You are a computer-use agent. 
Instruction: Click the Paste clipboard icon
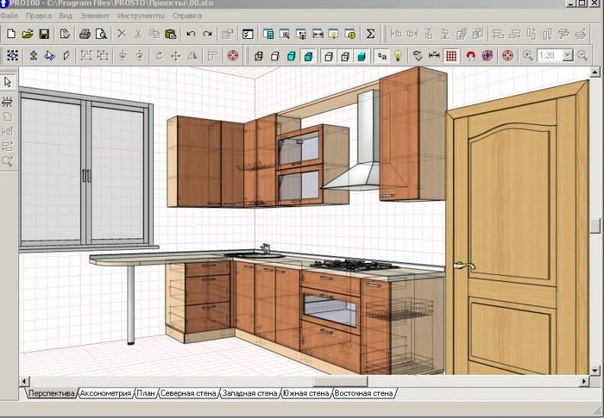pos(171,33)
